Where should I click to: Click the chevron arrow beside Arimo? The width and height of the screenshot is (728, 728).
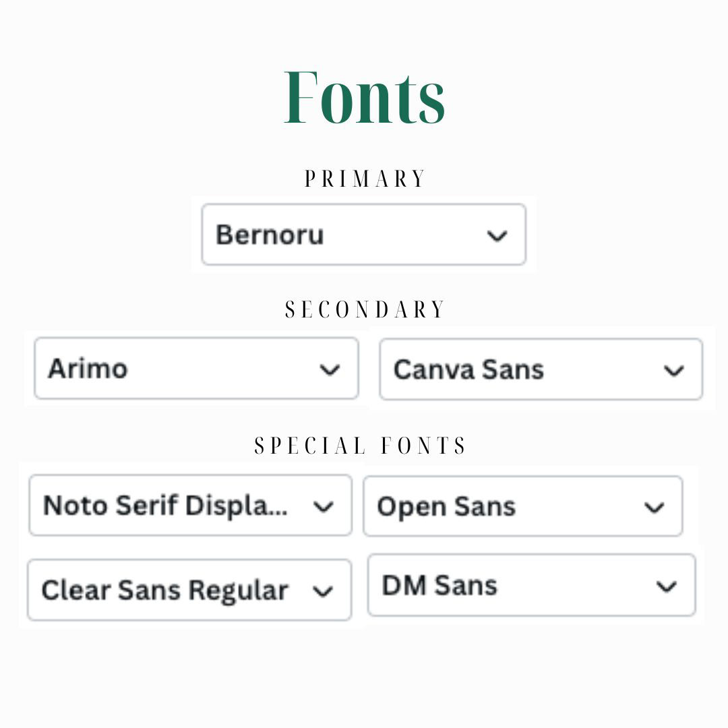[330, 370]
